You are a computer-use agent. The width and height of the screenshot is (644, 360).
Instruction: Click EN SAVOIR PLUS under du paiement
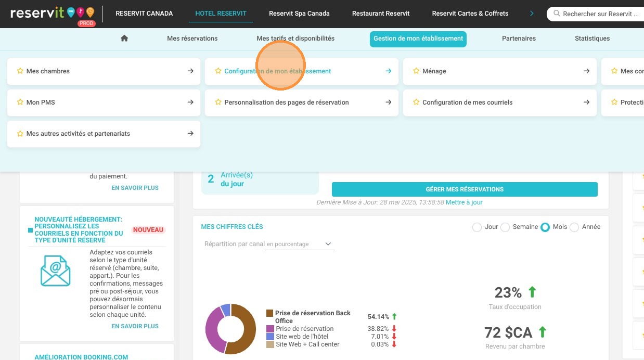click(135, 188)
